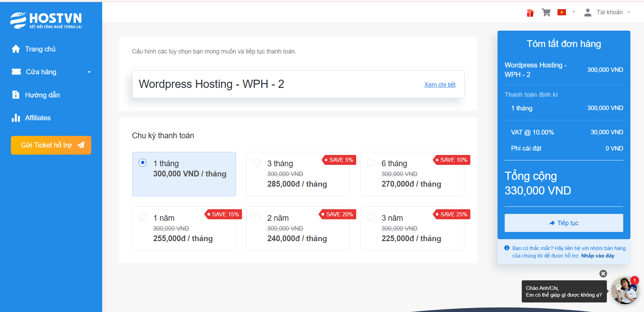Click Gửi Ticket hỗ trợ button
The width and height of the screenshot is (644, 312).
click(x=51, y=145)
